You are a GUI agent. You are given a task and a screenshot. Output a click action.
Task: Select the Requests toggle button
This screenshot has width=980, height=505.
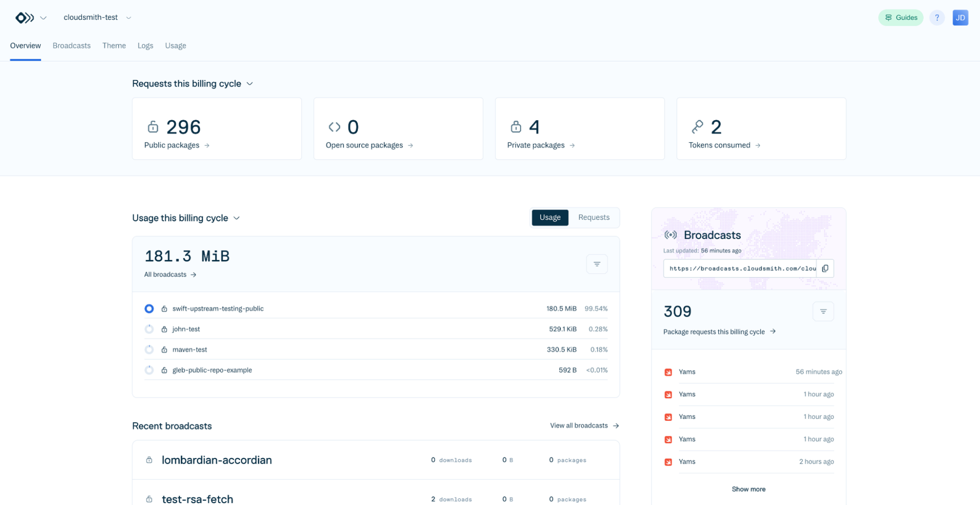click(594, 217)
